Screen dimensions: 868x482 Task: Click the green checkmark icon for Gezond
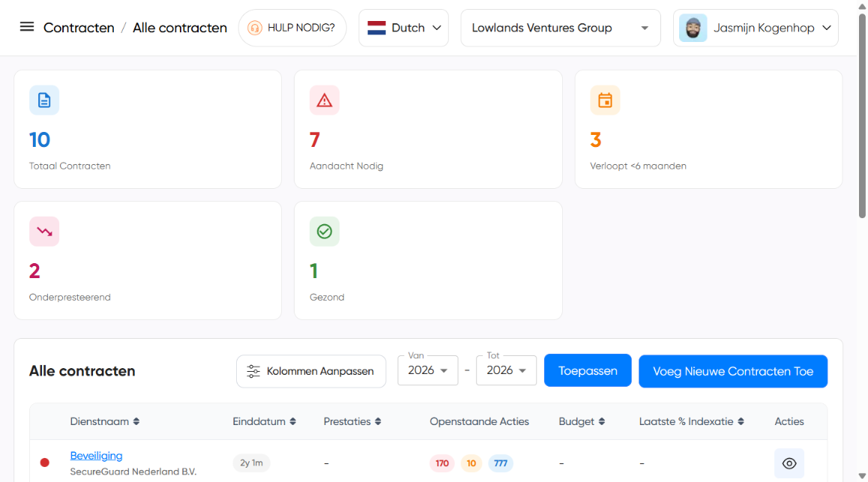pyautogui.click(x=325, y=232)
